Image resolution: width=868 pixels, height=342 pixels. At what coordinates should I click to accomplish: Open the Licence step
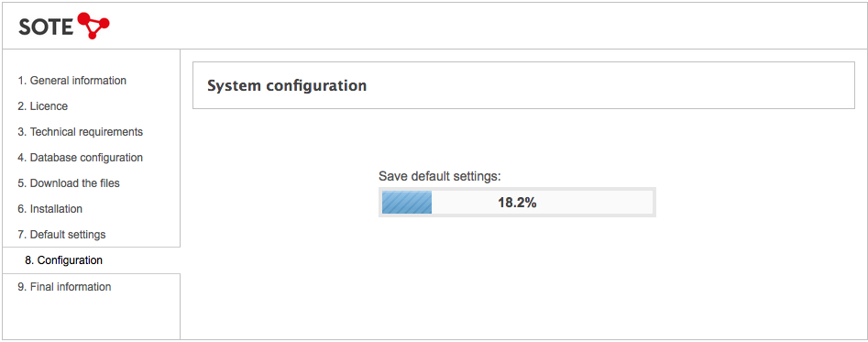(43, 106)
